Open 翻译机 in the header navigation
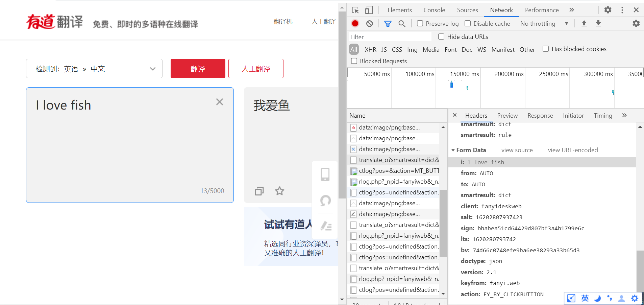 tap(283, 22)
